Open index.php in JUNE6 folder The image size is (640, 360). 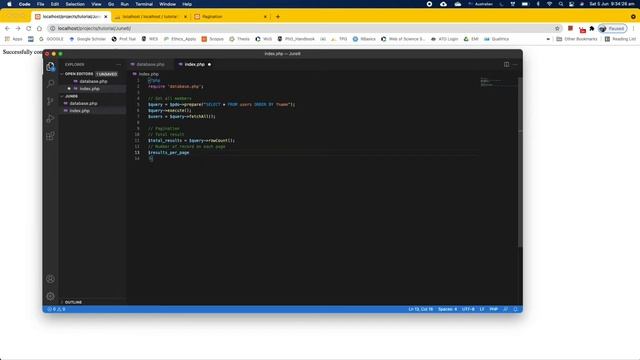pos(79,111)
